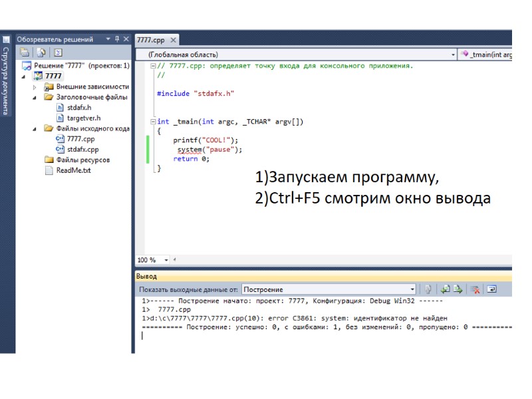Viewport: 532px width, 399px height.
Task: Click the icon above Структура документа side tab
Action: click(6, 39)
